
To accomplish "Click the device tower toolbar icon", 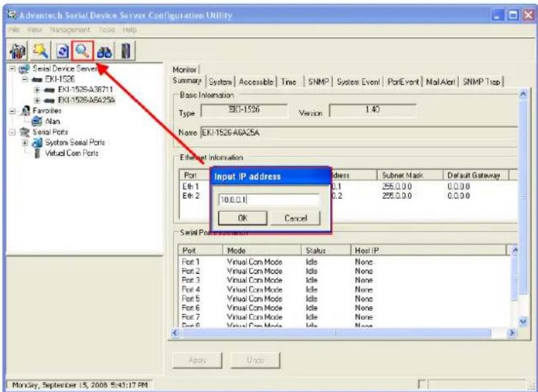I will click(126, 51).
